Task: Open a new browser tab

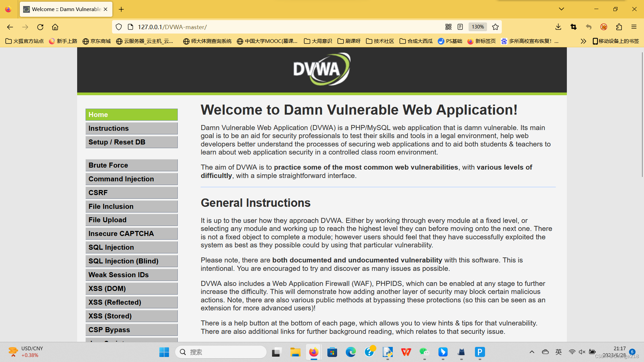Action: 121,9
